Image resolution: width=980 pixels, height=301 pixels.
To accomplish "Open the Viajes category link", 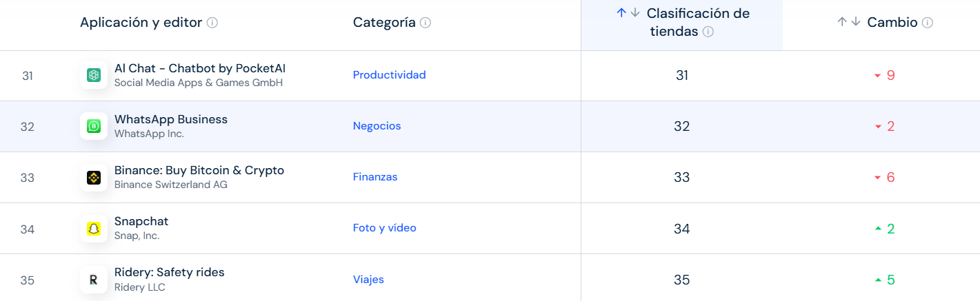I will coord(368,280).
